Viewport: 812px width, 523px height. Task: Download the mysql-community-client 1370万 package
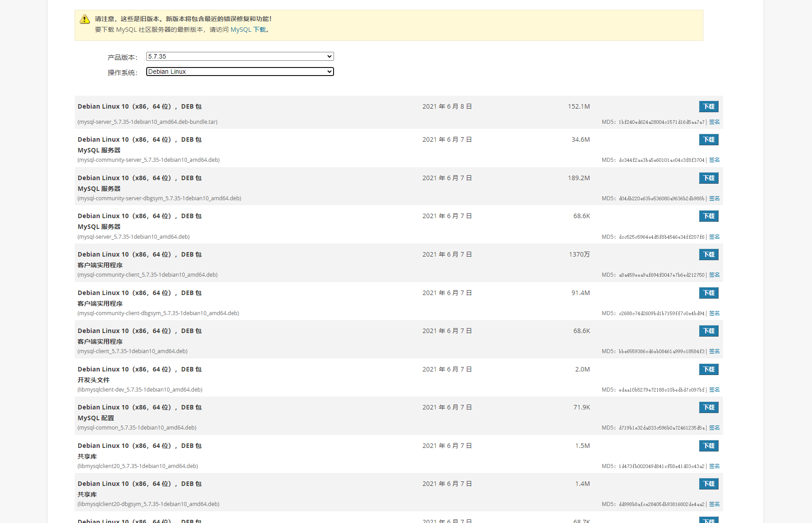click(709, 254)
